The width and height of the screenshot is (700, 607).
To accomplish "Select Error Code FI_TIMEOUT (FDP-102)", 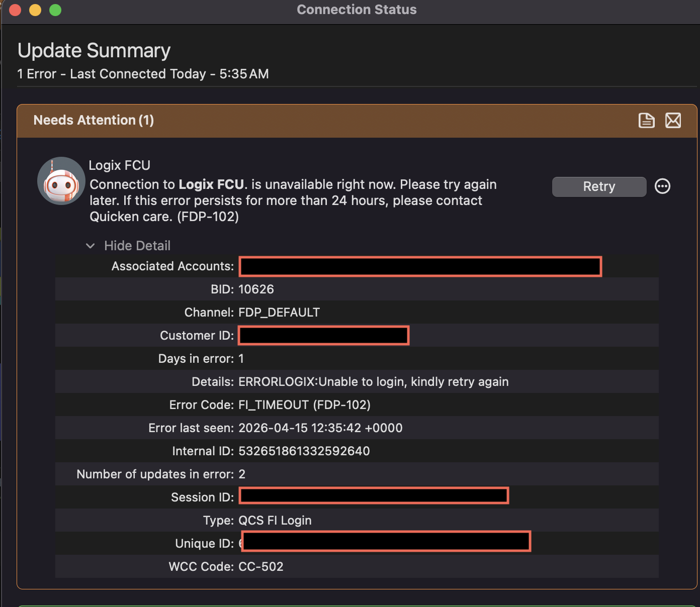I will [304, 405].
